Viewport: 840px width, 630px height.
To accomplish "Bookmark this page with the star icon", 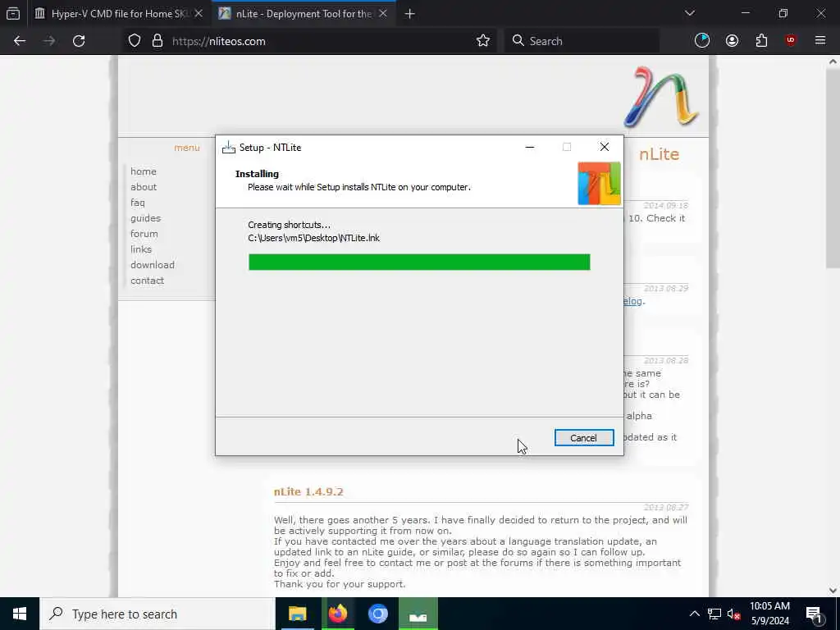I will [x=482, y=41].
